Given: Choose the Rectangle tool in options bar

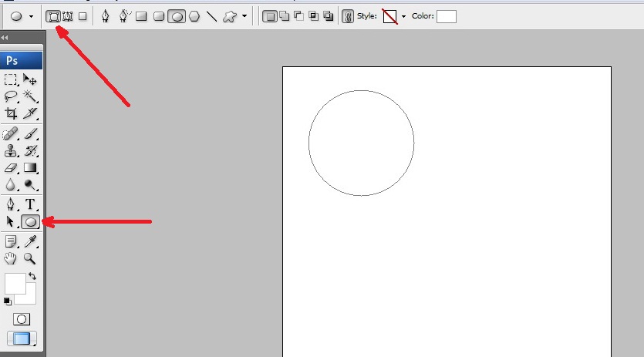Looking at the screenshot, I should (141, 16).
